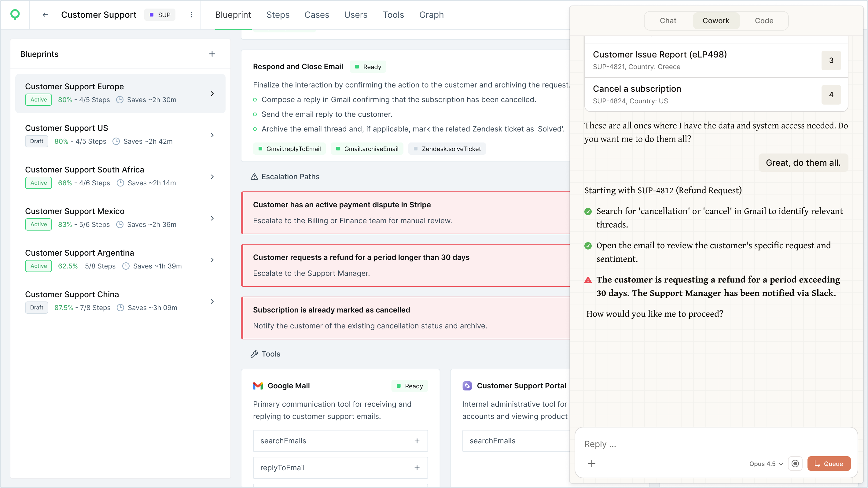Click the back arrow next to Customer Support
The width and height of the screenshot is (868, 488).
click(x=45, y=14)
